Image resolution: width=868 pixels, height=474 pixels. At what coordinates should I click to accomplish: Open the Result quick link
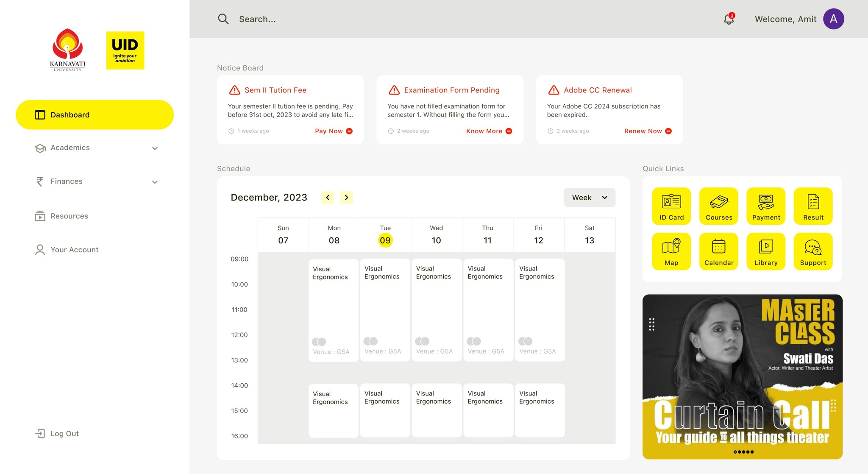813,206
